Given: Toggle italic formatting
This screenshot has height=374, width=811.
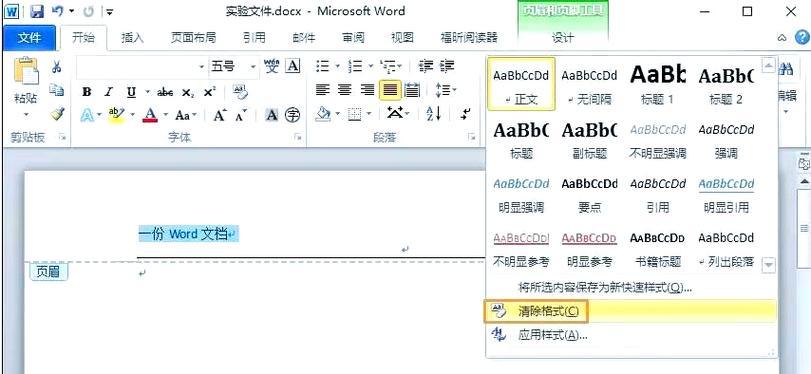Looking at the screenshot, I should [109, 92].
